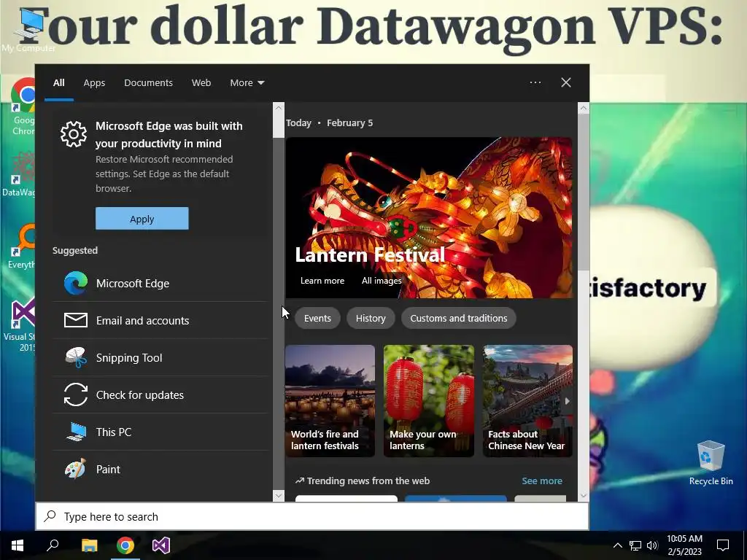Open the search panel options ellipsis

[x=535, y=82]
